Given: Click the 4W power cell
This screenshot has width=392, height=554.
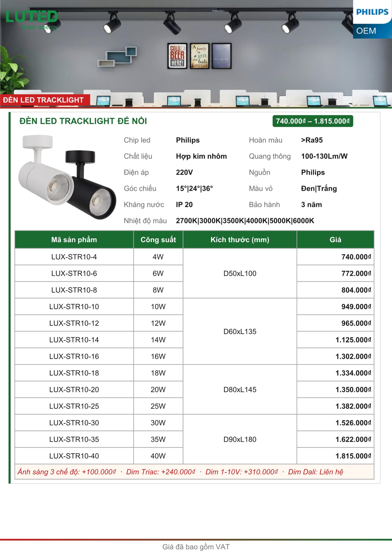Looking at the screenshot, I should click(158, 257).
